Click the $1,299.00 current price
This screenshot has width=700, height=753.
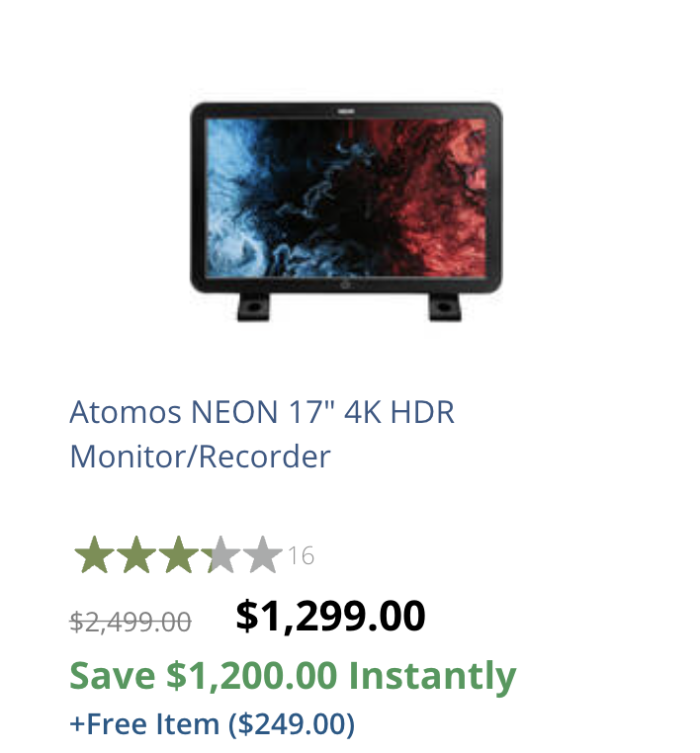coord(330,616)
